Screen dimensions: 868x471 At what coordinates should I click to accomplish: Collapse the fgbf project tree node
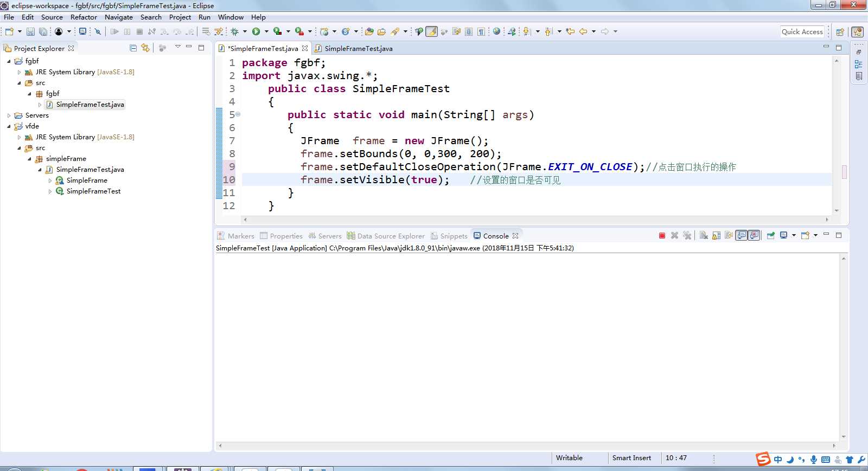(x=9, y=61)
